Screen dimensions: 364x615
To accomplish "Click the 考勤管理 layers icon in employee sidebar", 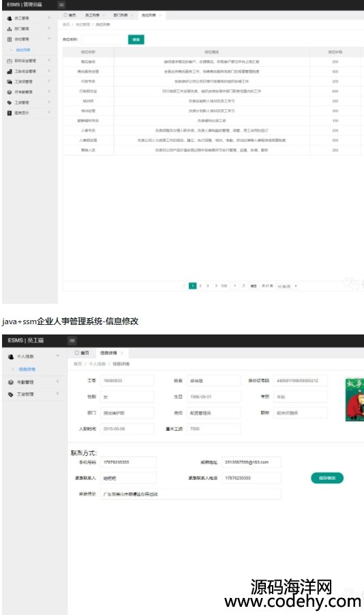I will 11,382.
